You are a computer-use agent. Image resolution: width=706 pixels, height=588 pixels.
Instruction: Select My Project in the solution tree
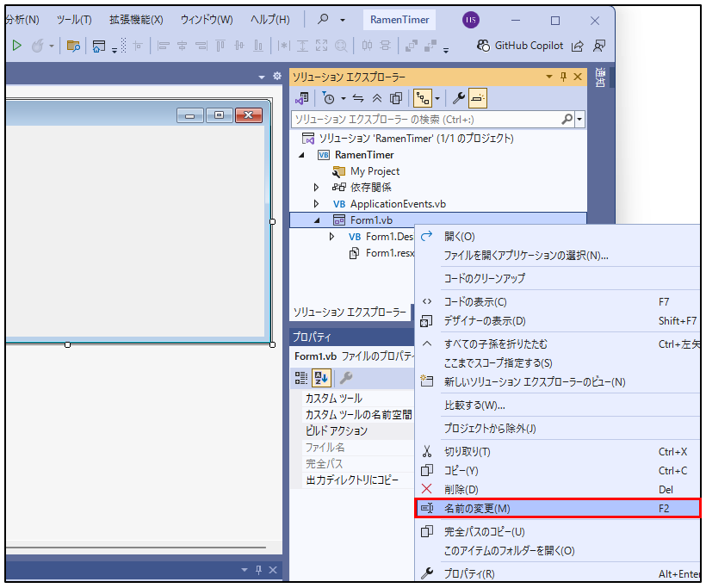coord(375,171)
